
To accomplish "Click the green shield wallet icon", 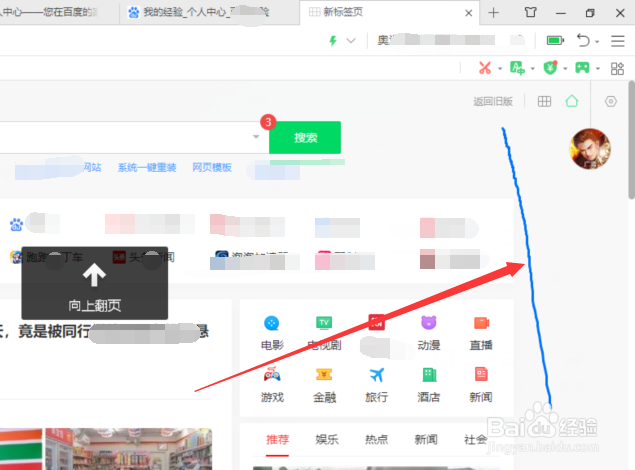I will coord(550,68).
